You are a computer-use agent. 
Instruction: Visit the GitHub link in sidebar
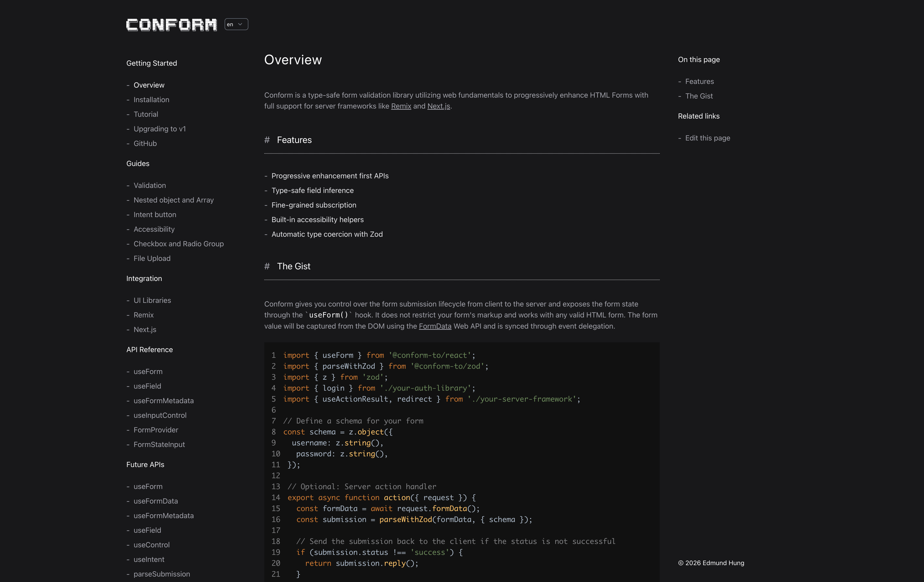tap(145, 143)
